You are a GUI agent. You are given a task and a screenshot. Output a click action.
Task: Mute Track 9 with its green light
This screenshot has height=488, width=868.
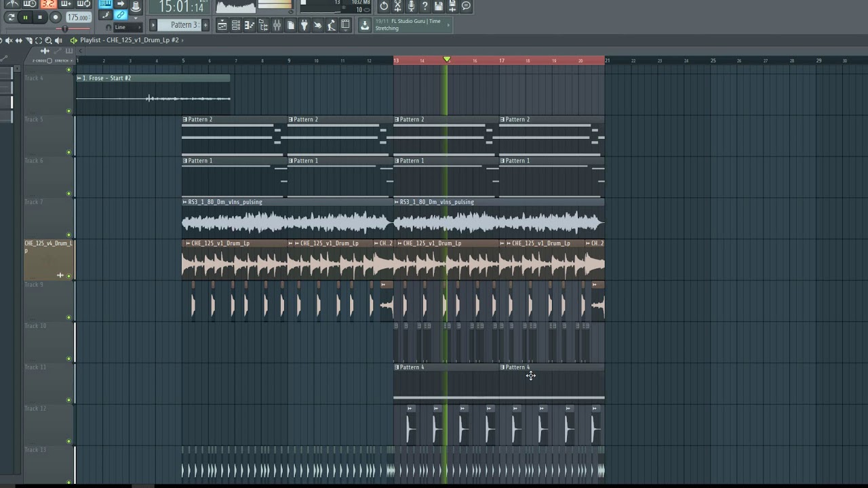pos(68,317)
